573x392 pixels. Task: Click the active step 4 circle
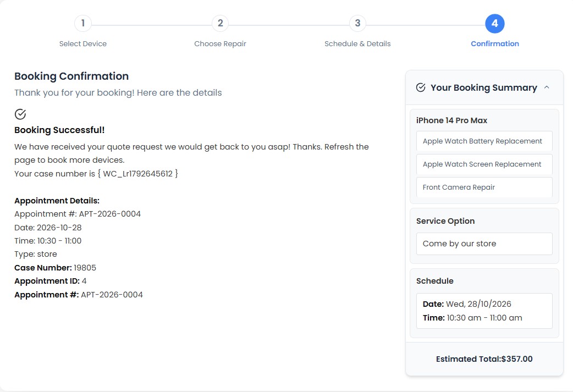click(495, 24)
